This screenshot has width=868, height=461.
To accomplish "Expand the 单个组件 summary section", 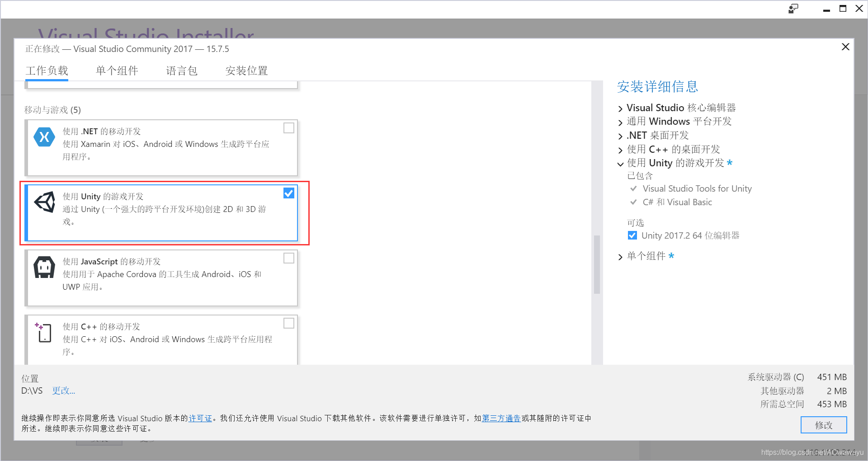I will 620,257.
